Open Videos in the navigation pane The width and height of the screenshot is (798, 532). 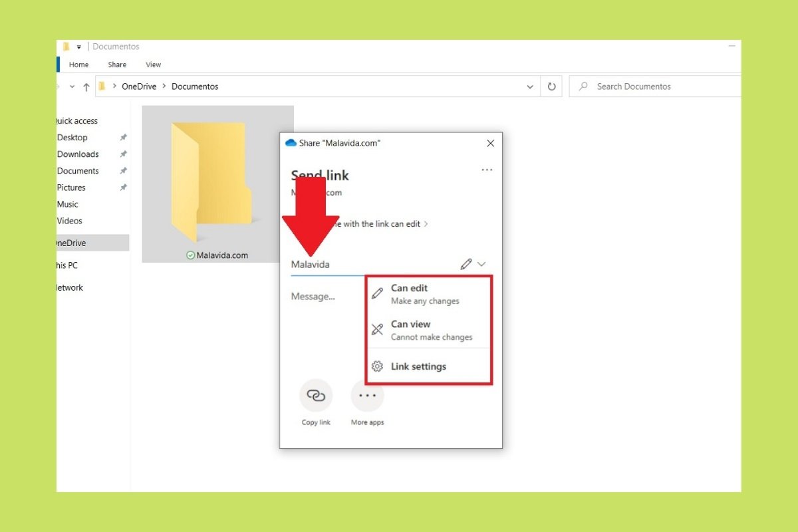pos(69,221)
